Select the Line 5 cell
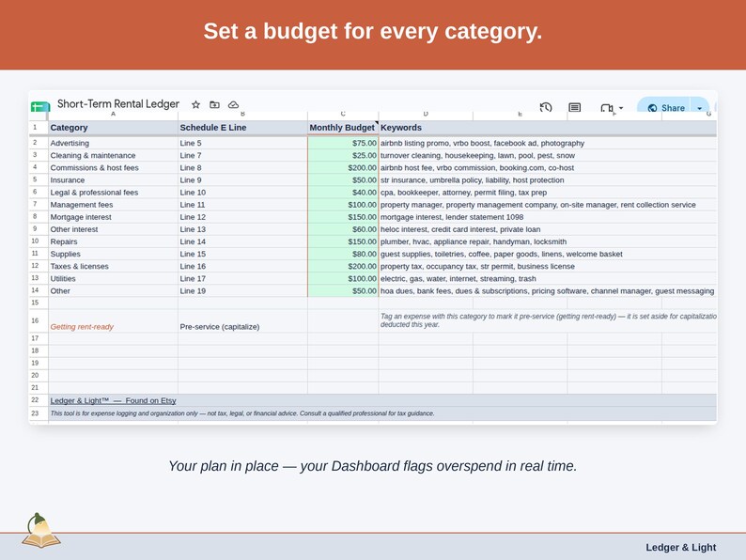Image resolution: width=746 pixels, height=560 pixels. (242, 143)
